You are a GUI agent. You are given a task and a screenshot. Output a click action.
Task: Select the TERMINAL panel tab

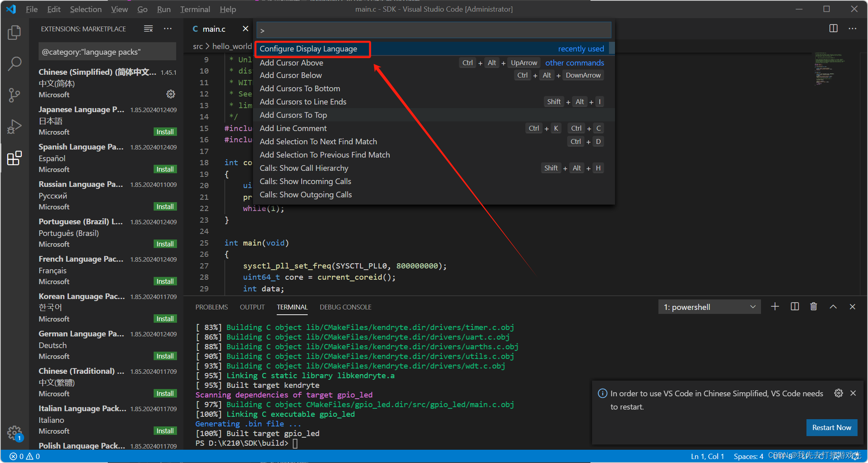pos(292,307)
